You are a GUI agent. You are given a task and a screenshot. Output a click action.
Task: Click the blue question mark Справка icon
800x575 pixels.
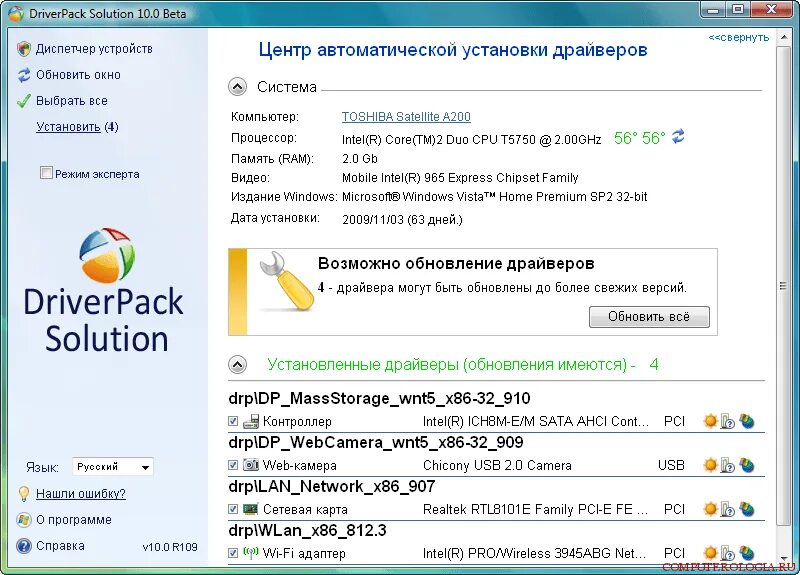[23, 546]
